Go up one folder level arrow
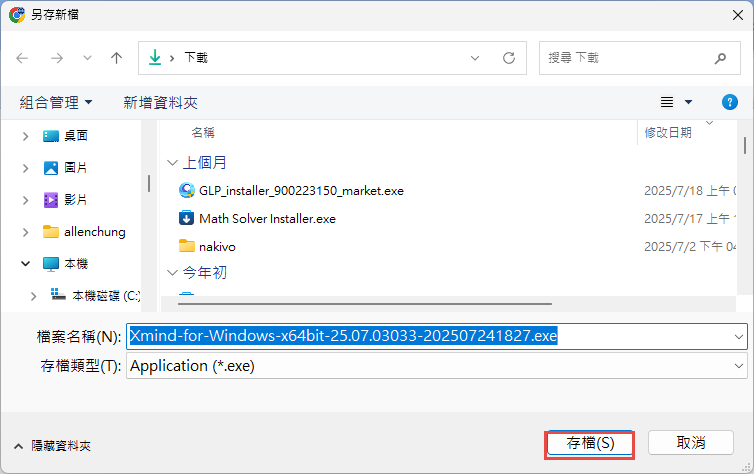This screenshot has width=754, height=474. [116, 58]
